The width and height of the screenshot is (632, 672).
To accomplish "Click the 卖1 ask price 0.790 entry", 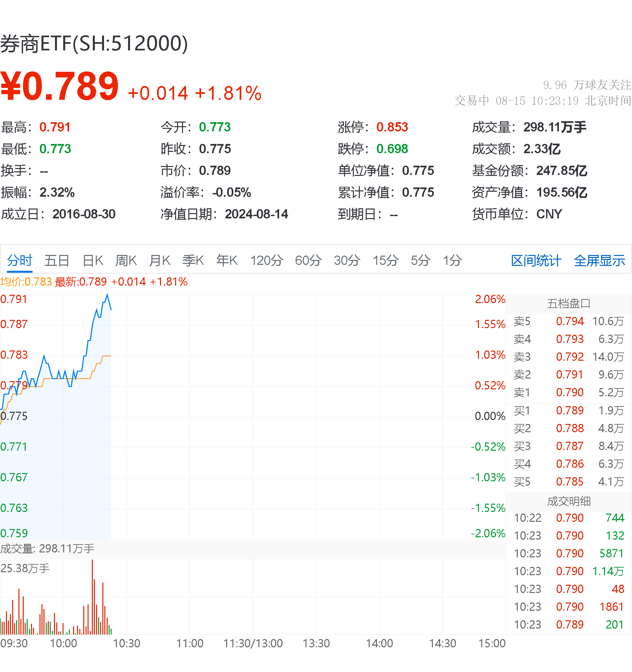I will click(571, 392).
